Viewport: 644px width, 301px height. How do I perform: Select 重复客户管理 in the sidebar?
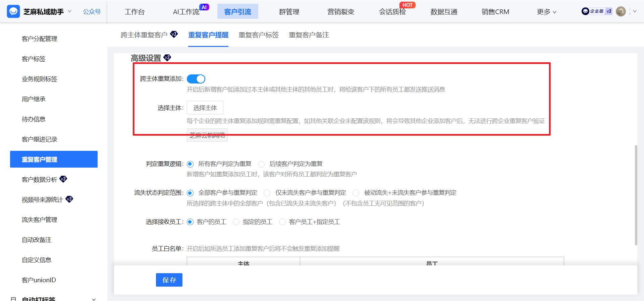54,159
